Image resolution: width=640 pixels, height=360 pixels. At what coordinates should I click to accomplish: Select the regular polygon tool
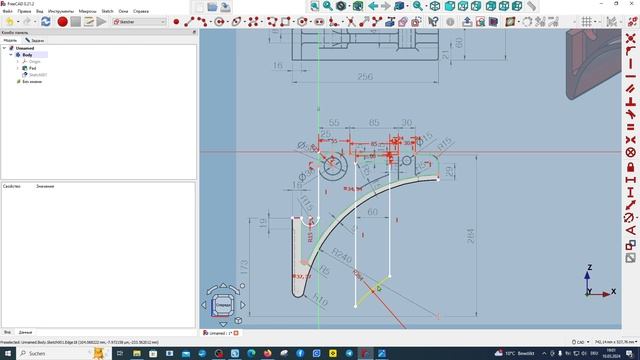pos(302,22)
